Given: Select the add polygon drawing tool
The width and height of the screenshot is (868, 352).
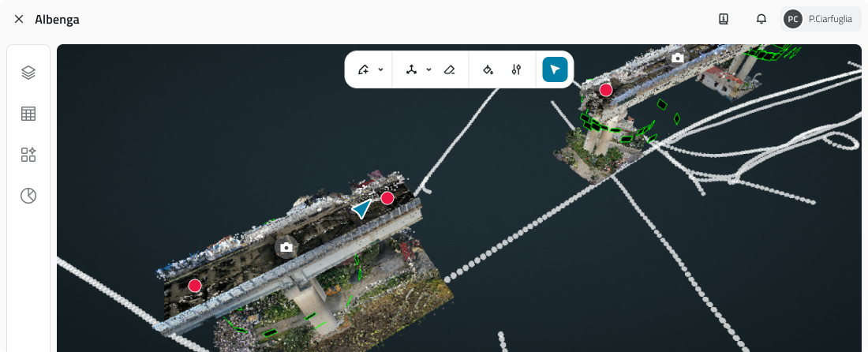Looking at the screenshot, I should coord(363,69).
